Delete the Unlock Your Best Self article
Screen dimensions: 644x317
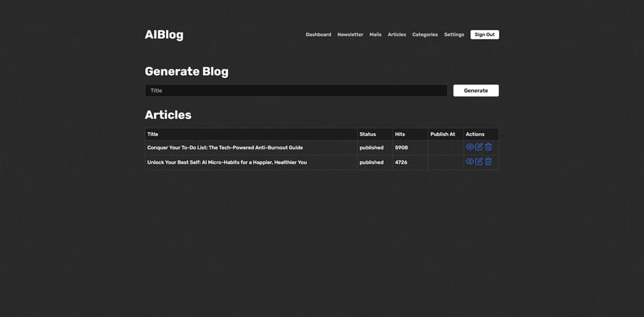(488, 161)
